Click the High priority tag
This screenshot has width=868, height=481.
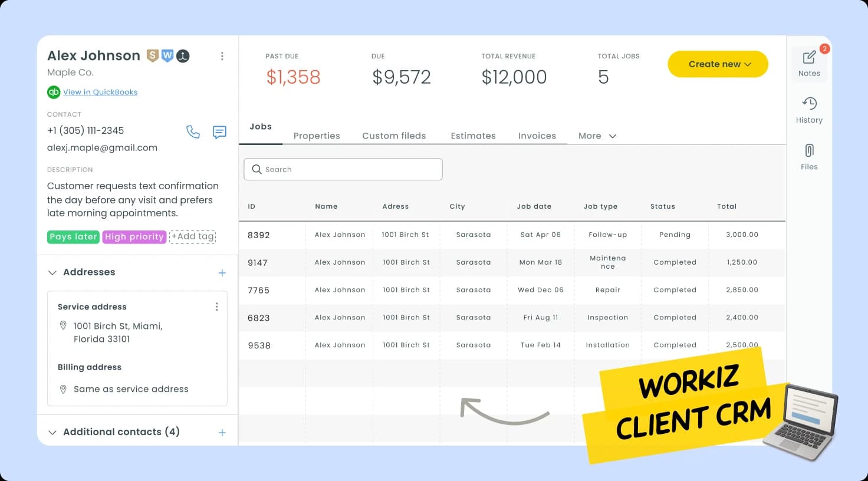click(134, 236)
